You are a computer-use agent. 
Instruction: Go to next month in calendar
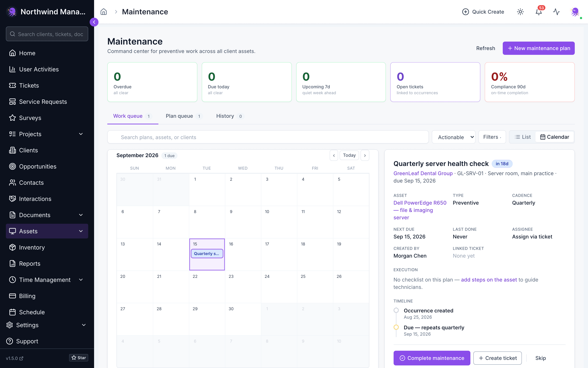pos(365,155)
